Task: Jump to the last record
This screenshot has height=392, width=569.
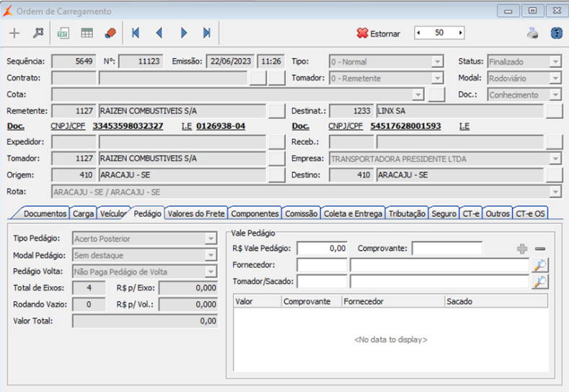Action: point(207,33)
